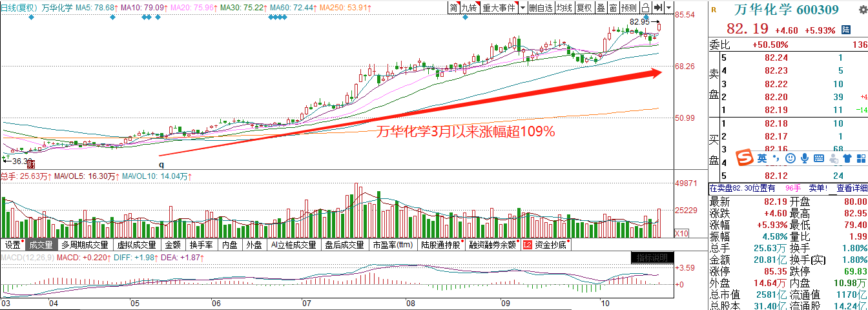Click the Sogou microphone voice input icon

(805, 158)
